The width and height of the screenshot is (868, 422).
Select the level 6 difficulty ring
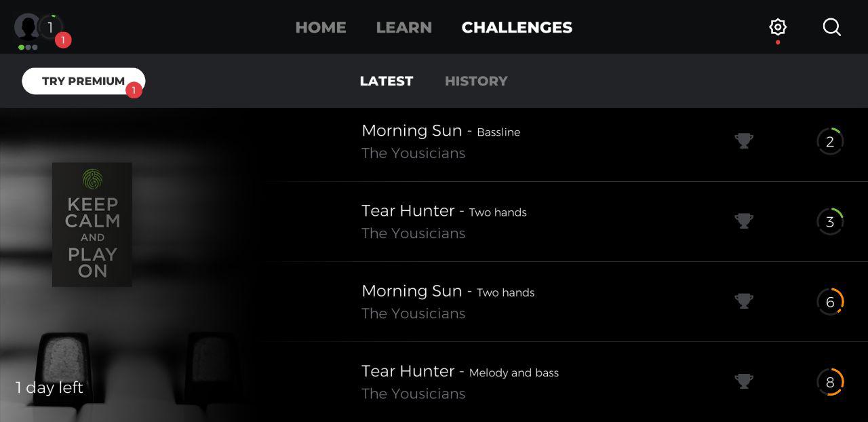point(830,301)
